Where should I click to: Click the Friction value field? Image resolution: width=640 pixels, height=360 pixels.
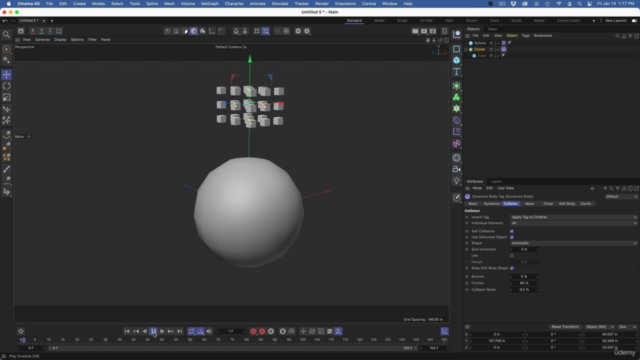524,283
